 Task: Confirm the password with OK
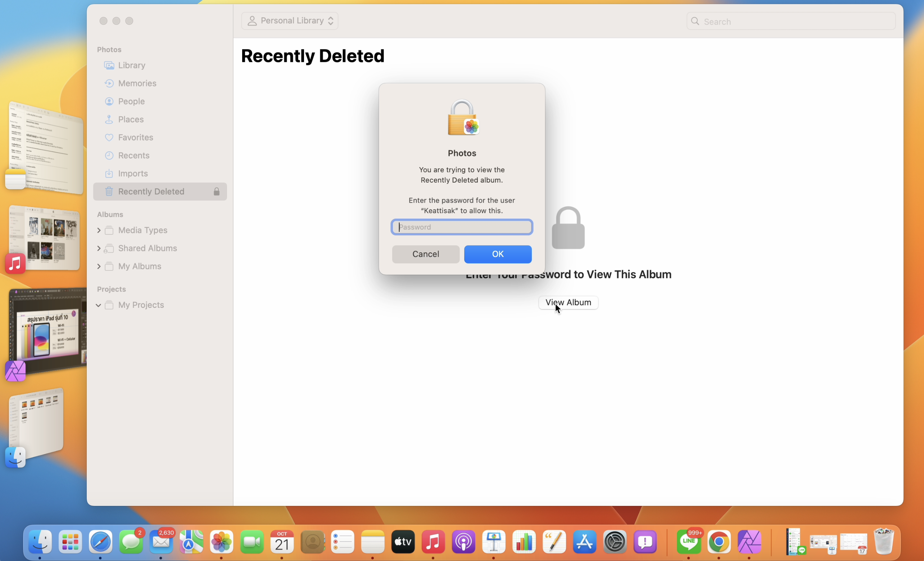click(498, 254)
